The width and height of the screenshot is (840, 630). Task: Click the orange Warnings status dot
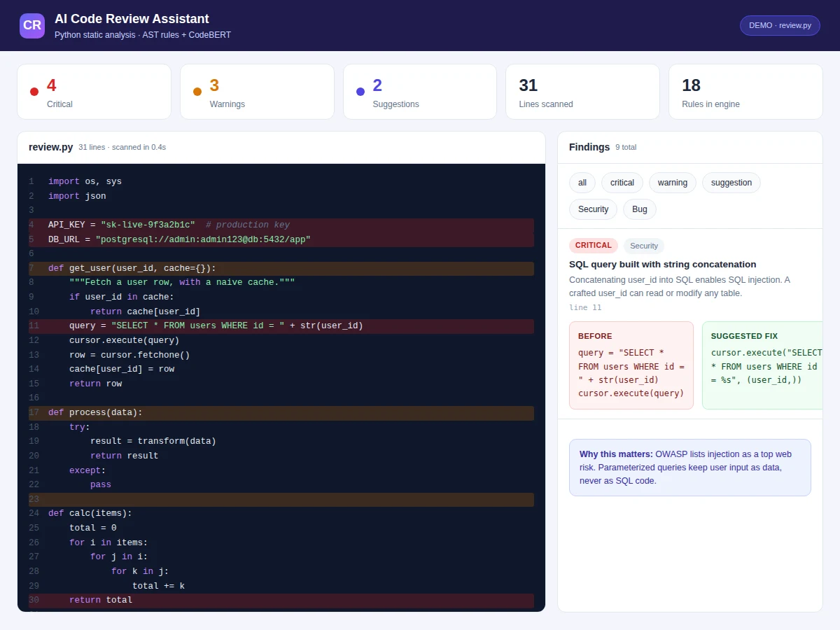[x=197, y=92]
